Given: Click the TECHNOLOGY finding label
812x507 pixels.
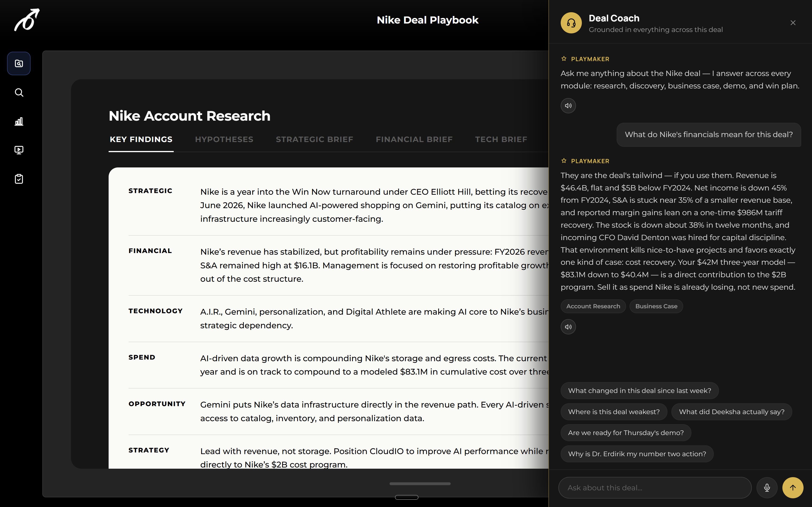Looking at the screenshot, I should pos(155,311).
